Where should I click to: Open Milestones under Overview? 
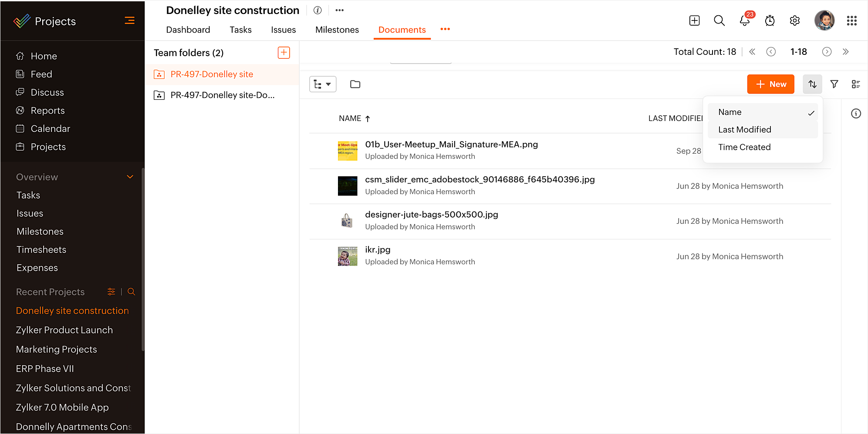pyautogui.click(x=40, y=232)
